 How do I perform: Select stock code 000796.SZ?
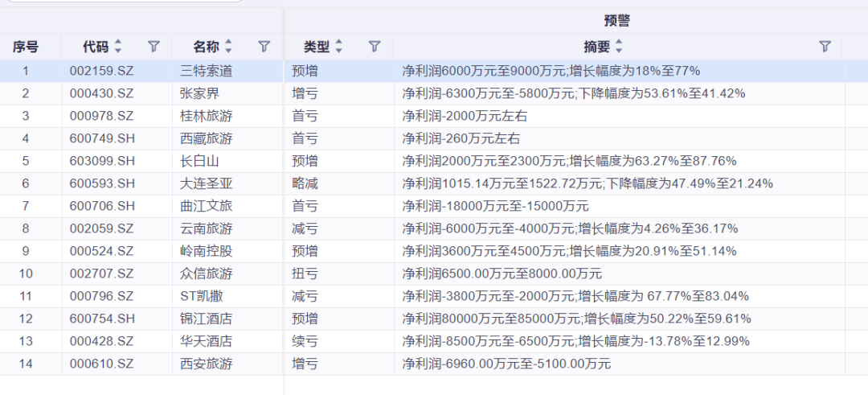(x=102, y=296)
